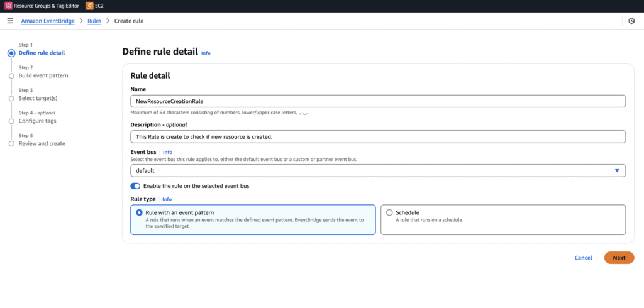The height and width of the screenshot is (308, 644).
Task: Click inside the Description text field
Action: point(378,137)
